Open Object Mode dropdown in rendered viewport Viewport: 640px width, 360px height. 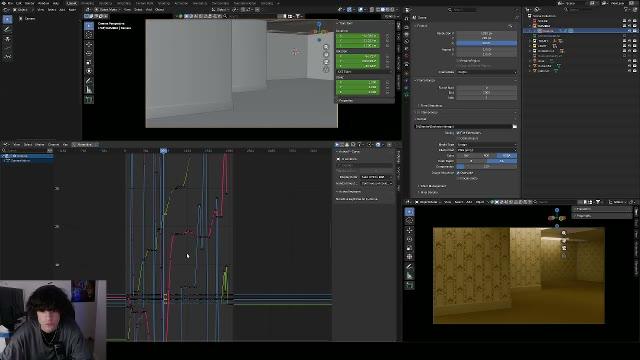point(427,202)
